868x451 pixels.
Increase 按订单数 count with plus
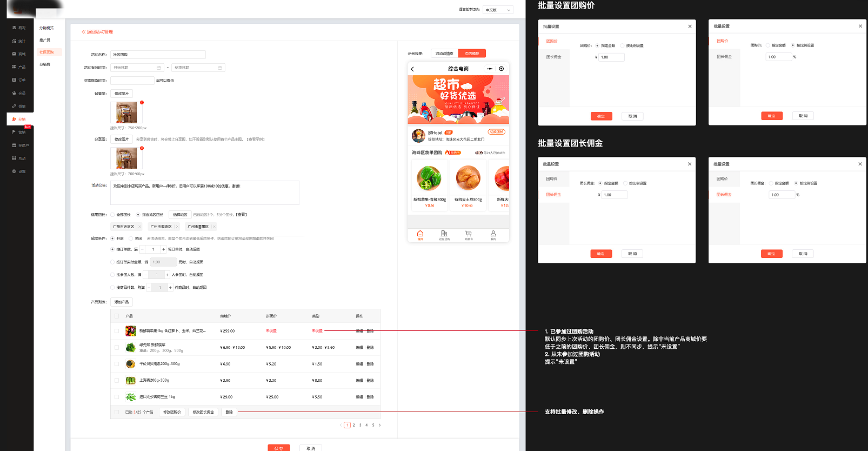164,249
